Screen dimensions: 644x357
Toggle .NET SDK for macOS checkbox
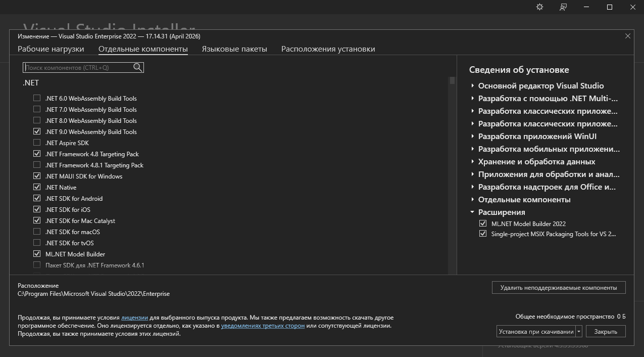(37, 232)
